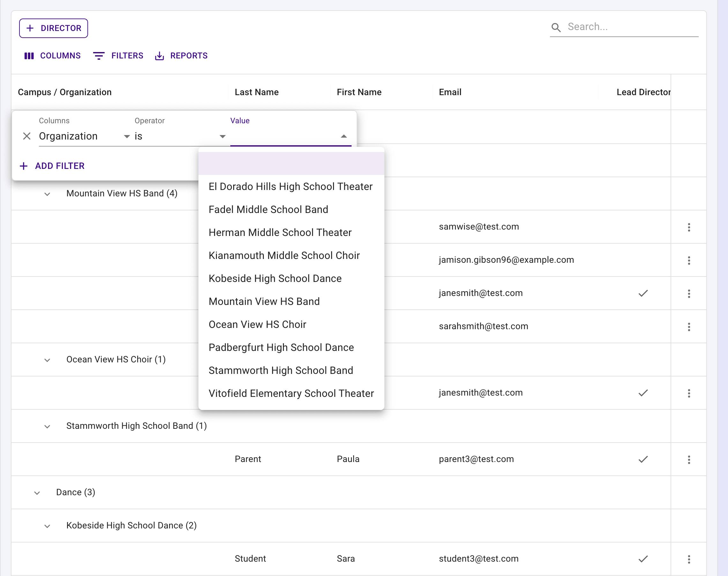Open the Operator dropdown showing is
728x576 pixels.
(180, 136)
